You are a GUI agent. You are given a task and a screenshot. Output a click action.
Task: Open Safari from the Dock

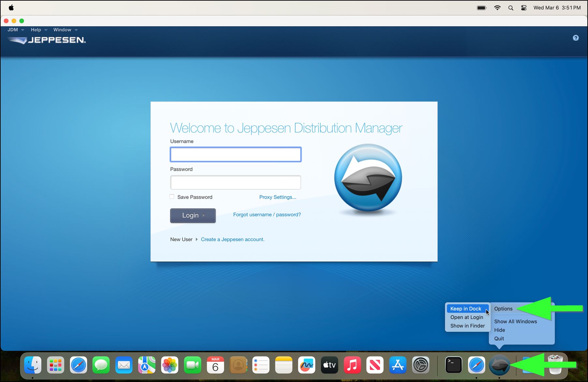click(x=78, y=365)
